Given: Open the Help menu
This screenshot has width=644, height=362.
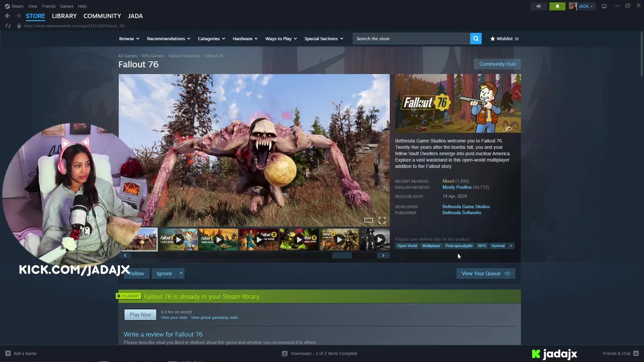Looking at the screenshot, I should [82, 6].
